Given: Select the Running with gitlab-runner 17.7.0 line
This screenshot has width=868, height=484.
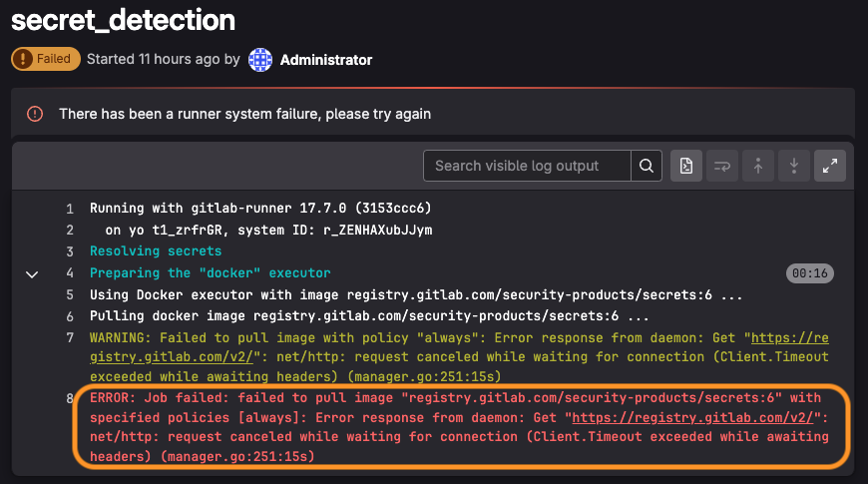Looking at the screenshot, I should (260, 209).
